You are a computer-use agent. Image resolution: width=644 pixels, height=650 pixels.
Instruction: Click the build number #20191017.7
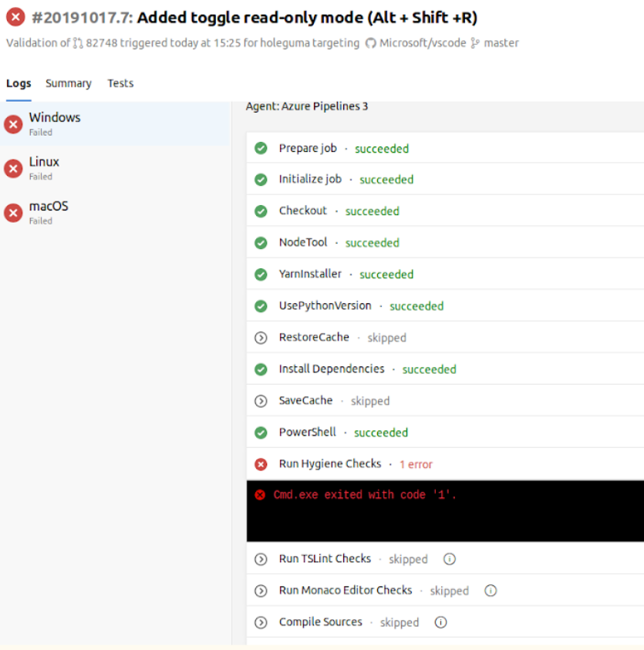coord(82,18)
